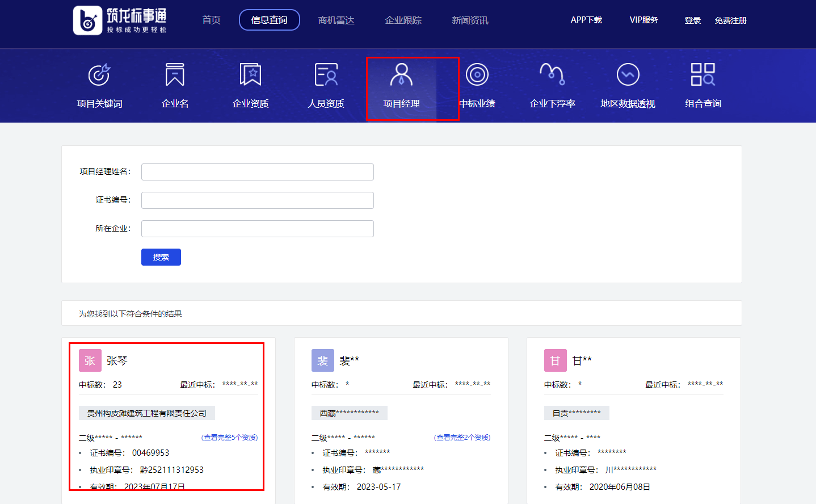The width and height of the screenshot is (816, 504).
Task: Focus the 项目经理姓名 input field
Action: 257,172
